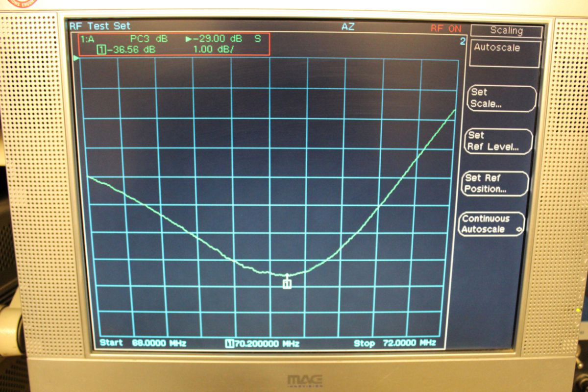Screen dimensions: 588x392
Task: Click the 1:A channel label
Action: click(x=88, y=39)
